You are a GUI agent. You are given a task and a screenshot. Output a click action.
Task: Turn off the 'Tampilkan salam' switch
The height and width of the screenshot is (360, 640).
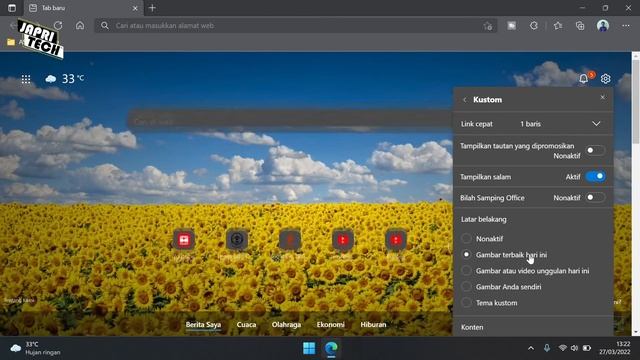point(596,176)
